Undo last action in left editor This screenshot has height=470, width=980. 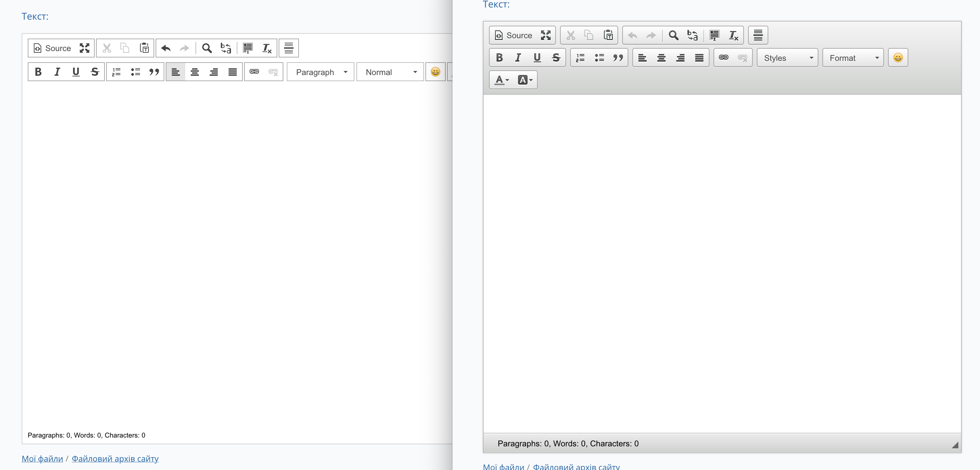[x=166, y=48]
